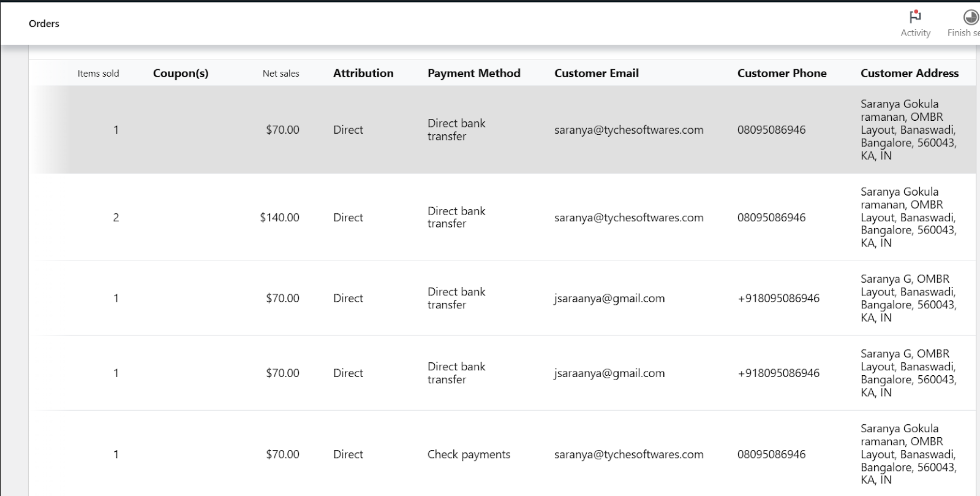The height and width of the screenshot is (496, 980).
Task: Open the Activity flag icon
Action: click(x=915, y=17)
